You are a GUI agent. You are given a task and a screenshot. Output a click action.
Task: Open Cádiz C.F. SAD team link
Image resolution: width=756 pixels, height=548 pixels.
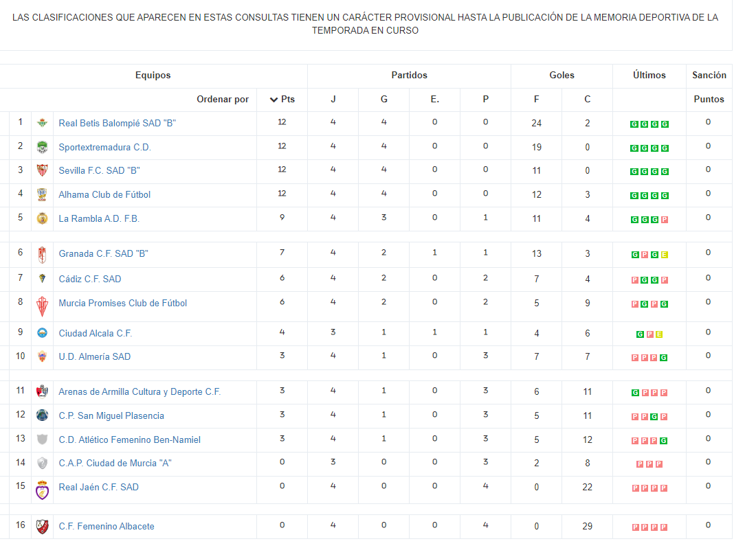point(89,279)
